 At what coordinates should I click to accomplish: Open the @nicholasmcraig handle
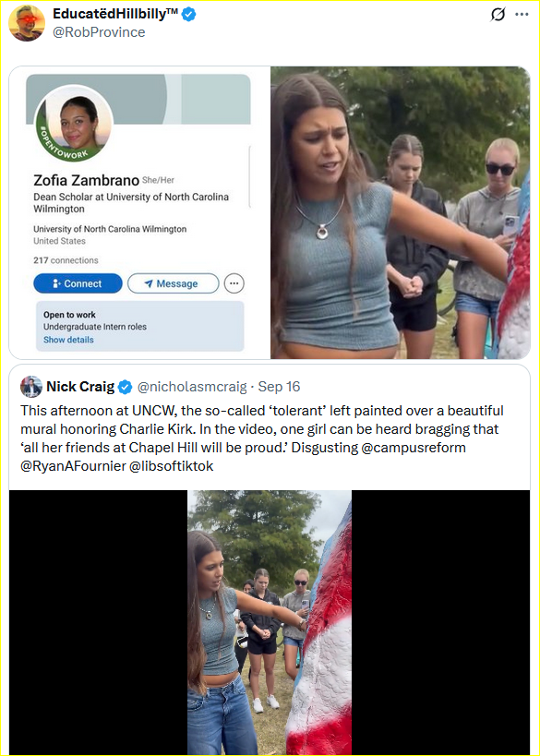(192, 387)
